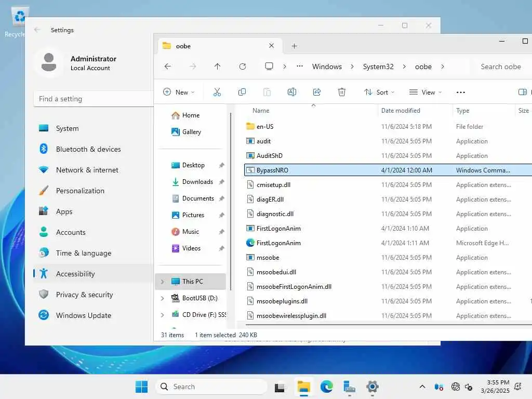Expand chevron after oobe in breadcrumb
The height and width of the screenshot is (399, 532).
[x=443, y=66]
